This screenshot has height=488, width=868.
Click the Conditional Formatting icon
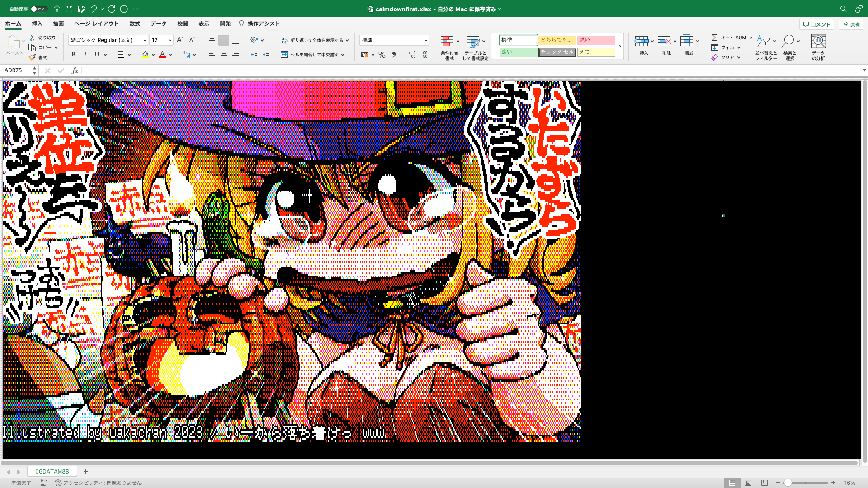pyautogui.click(x=447, y=42)
